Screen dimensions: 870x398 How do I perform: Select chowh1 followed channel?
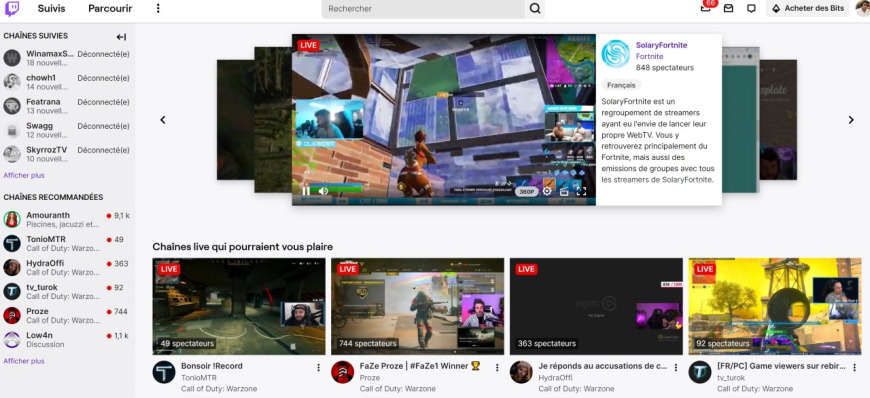point(67,82)
